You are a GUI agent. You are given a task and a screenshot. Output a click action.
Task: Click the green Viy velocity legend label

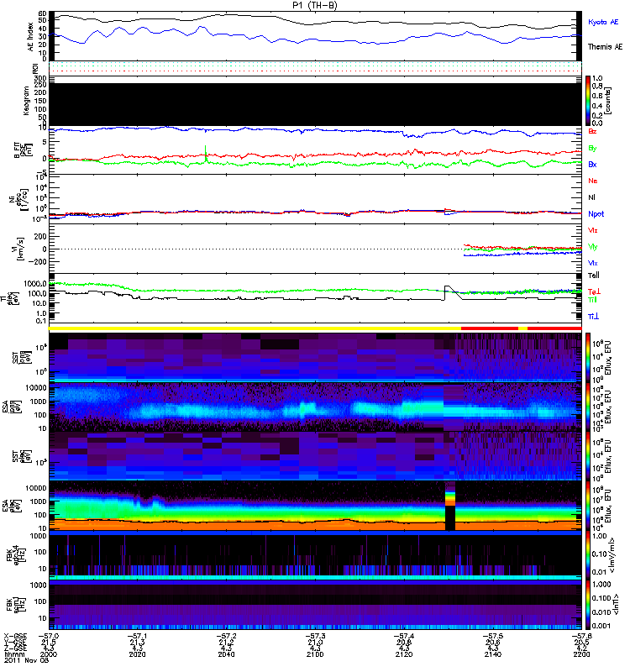(593, 247)
